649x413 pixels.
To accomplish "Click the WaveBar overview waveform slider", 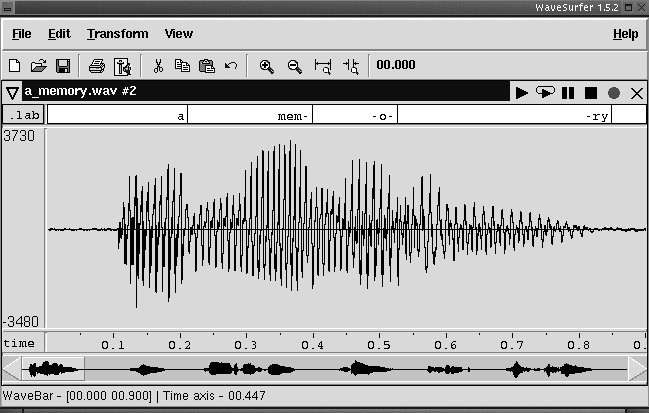I will (324, 370).
